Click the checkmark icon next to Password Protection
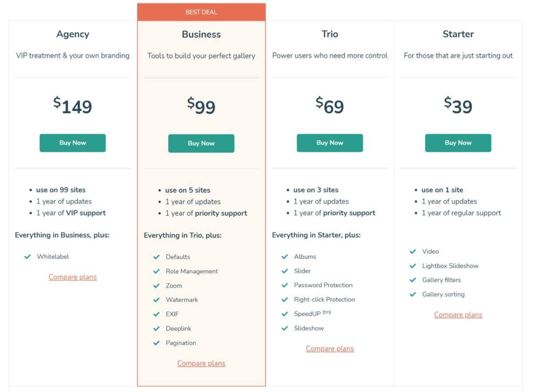 (285, 285)
